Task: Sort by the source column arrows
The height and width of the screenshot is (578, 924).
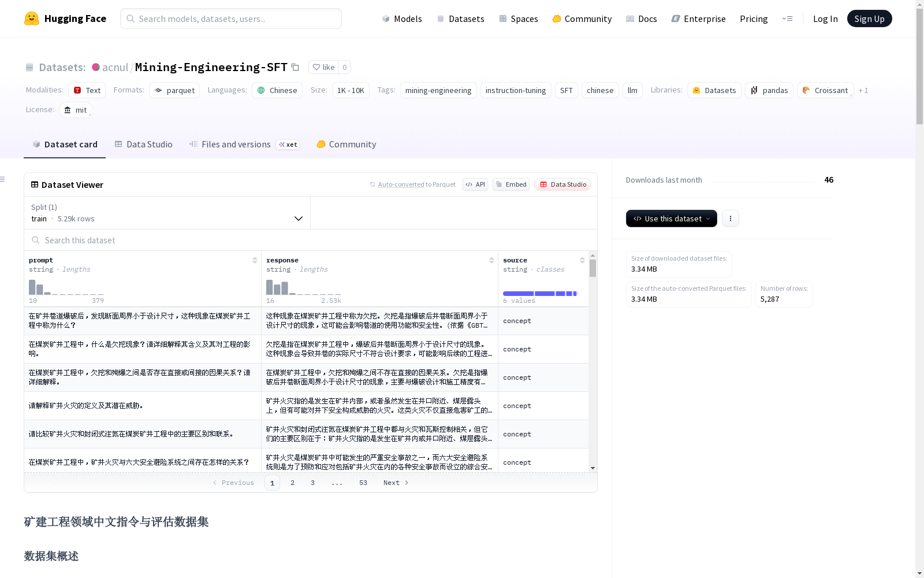Action: 582,260
